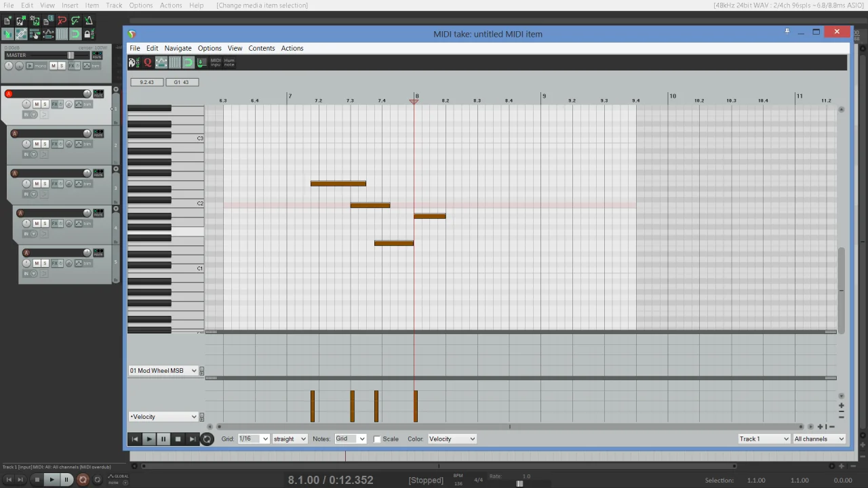Click the record arm button on track 1
Screen dimensions: 868x488
(9, 94)
